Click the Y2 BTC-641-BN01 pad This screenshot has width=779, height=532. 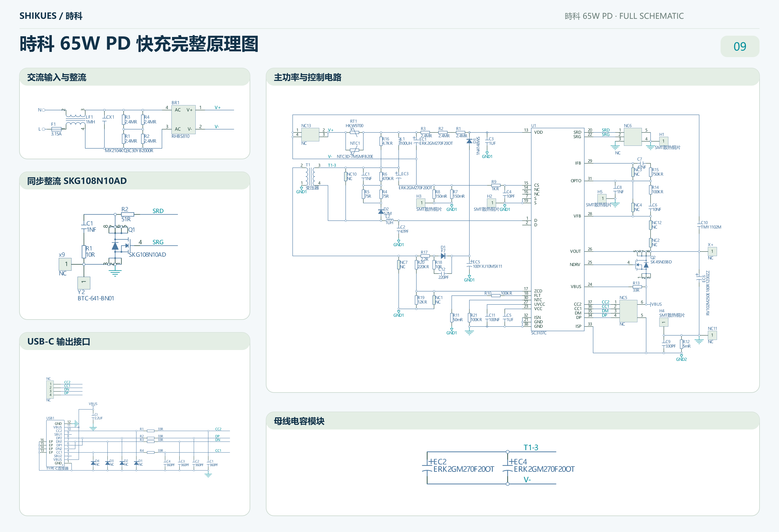(84, 283)
